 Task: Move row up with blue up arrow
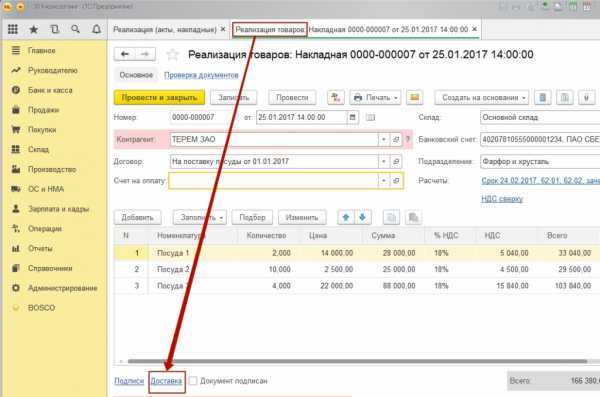point(346,217)
